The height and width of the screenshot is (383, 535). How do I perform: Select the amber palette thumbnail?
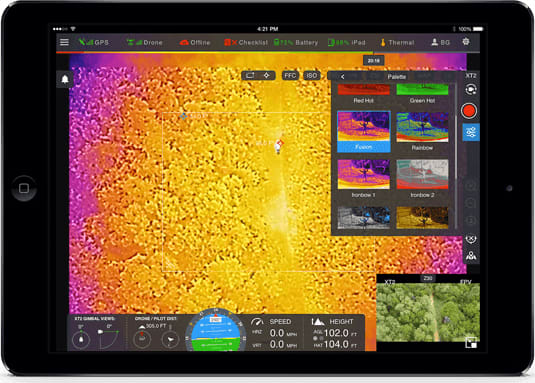point(422,218)
